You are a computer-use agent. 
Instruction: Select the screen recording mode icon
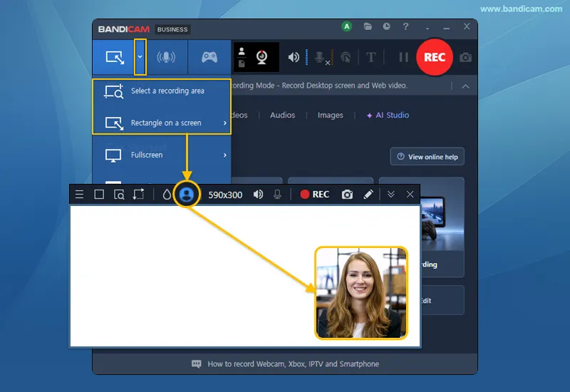[x=115, y=58]
